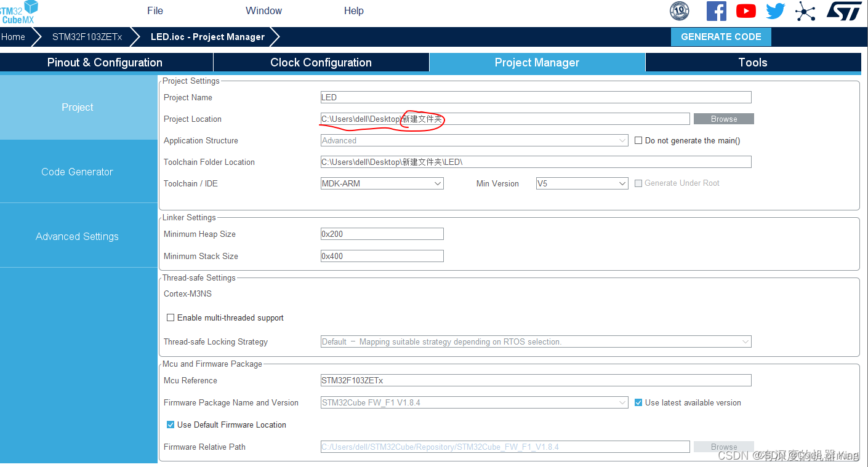868x467 pixels.
Task: Click the Thread-safe Locking Strategy label
Action: pos(215,341)
